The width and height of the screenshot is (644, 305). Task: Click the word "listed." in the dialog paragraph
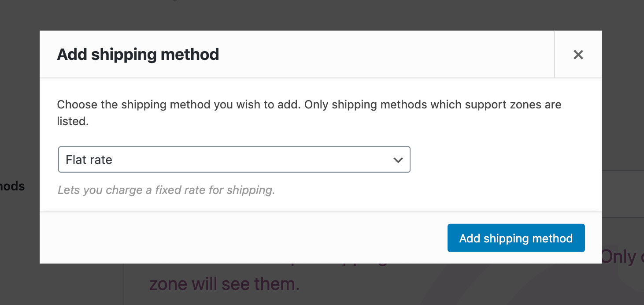click(x=73, y=121)
